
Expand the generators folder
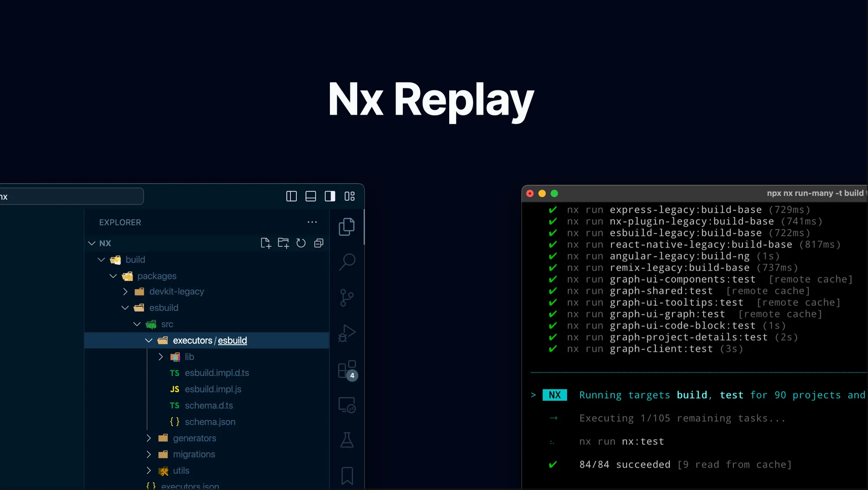[194, 438]
